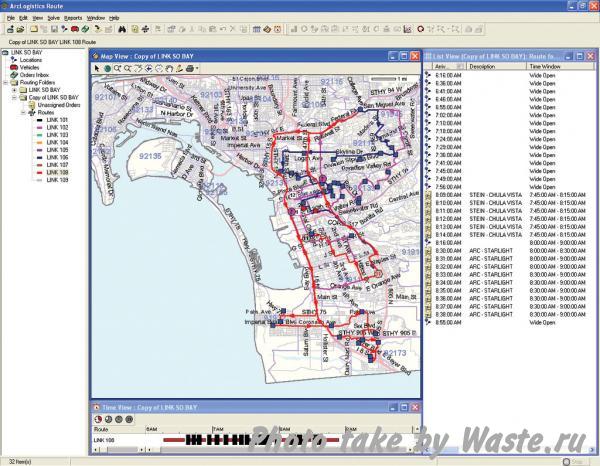Click the red-black circular icon in right toolbar
Viewport: 600px width, 466px height.
tap(421, 29)
